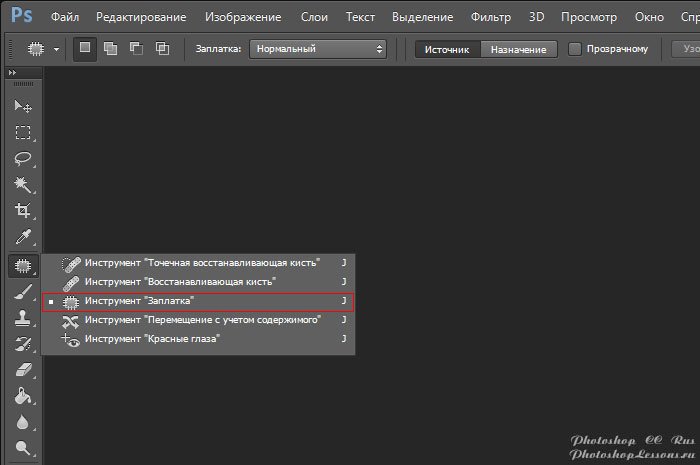The height and width of the screenshot is (465, 700).
Task: Click the Clone Stamp tool
Action: (x=22, y=317)
